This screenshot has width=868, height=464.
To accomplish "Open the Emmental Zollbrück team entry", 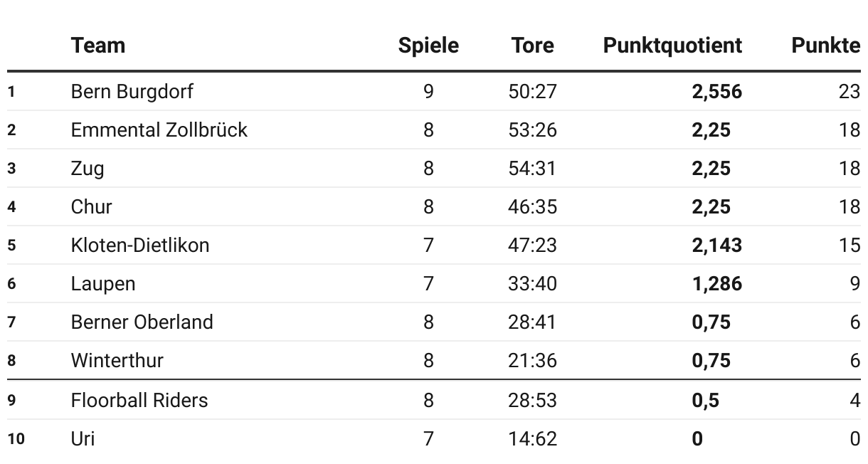I will [159, 130].
